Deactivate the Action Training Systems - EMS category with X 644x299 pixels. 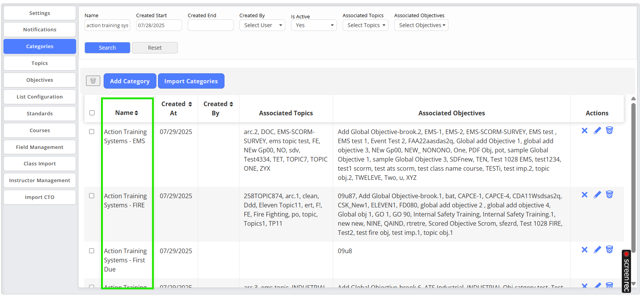pos(584,131)
